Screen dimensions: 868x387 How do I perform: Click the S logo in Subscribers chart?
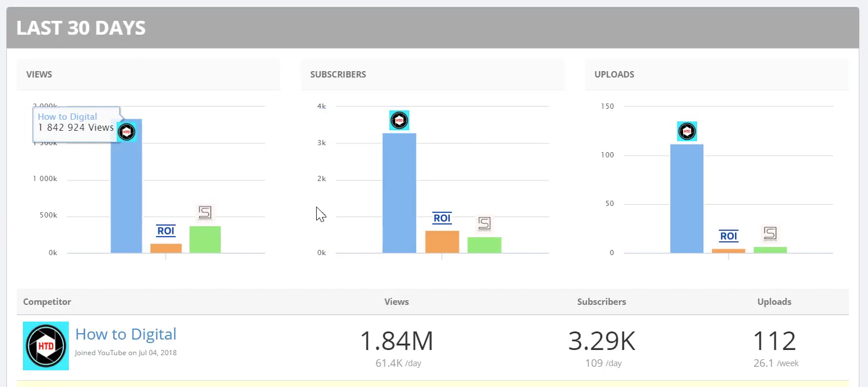coord(484,223)
